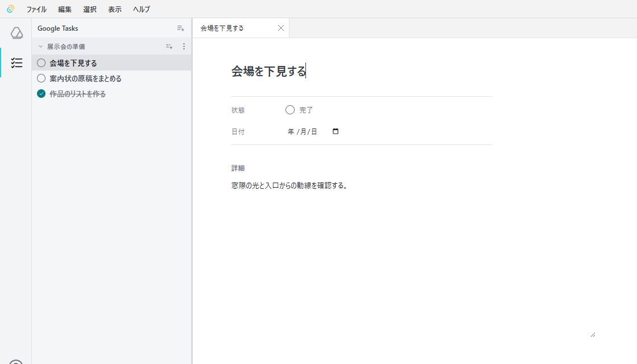The width and height of the screenshot is (637, 364).
Task: Collapse the 展示会の準備 task list
Action: [x=40, y=47]
